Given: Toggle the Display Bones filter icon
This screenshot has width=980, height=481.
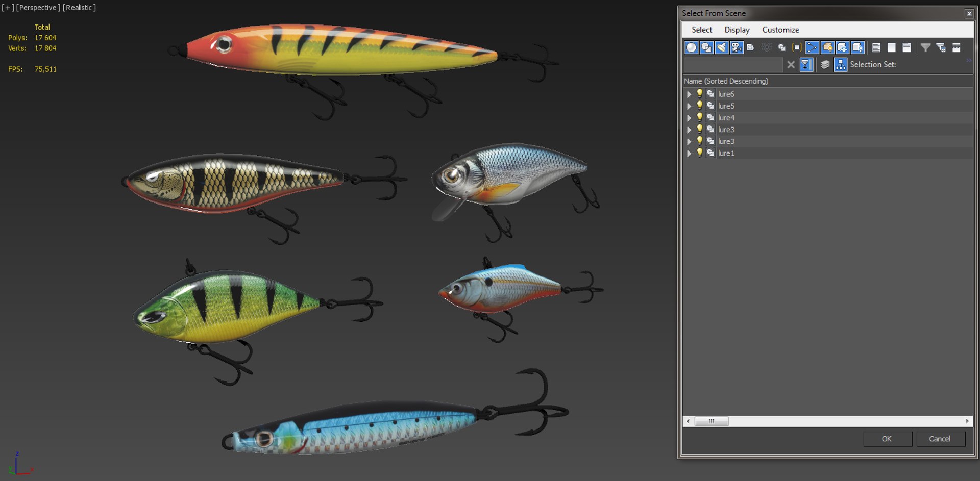Looking at the screenshot, I should pyautogui.click(x=812, y=47).
